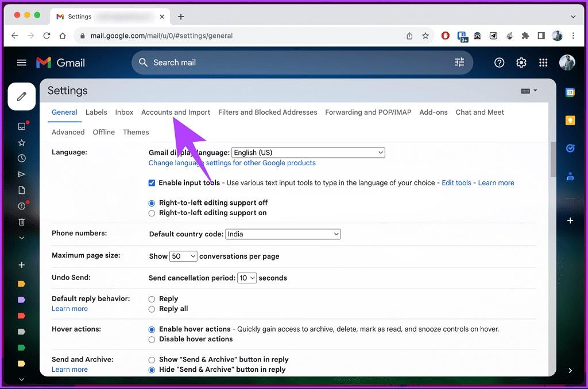Screen dimensions: 588x389
Task: Open the Google account profile picture
Action: (567, 63)
